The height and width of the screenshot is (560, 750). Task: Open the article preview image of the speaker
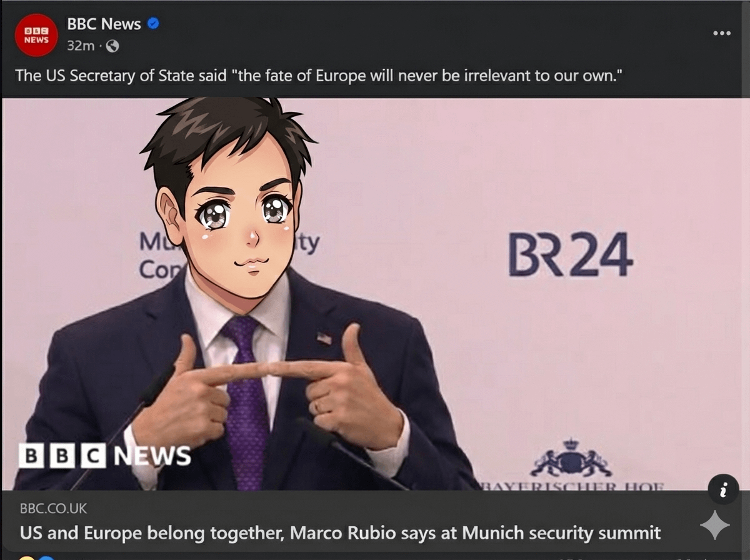[375, 294]
